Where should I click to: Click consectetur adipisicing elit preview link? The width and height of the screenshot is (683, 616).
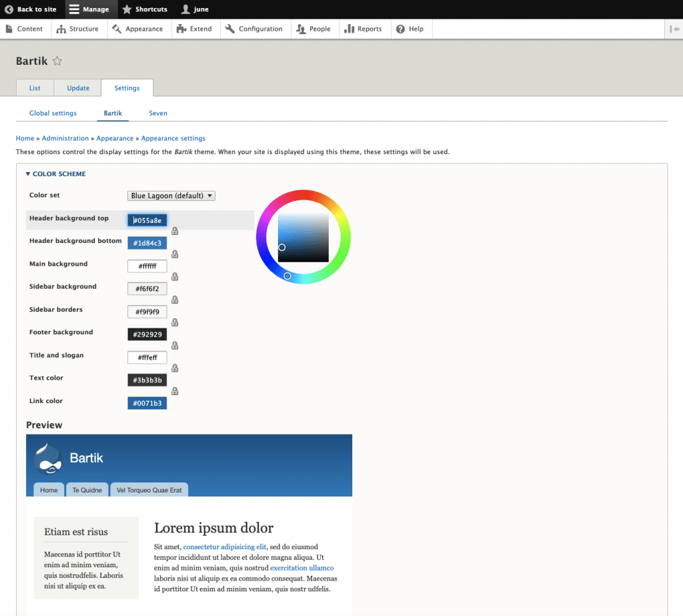[225, 547]
